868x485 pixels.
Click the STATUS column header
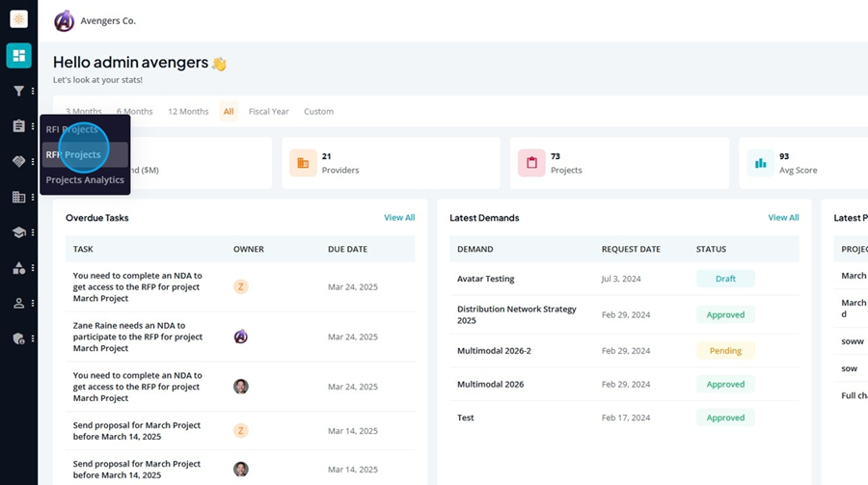[711, 249]
